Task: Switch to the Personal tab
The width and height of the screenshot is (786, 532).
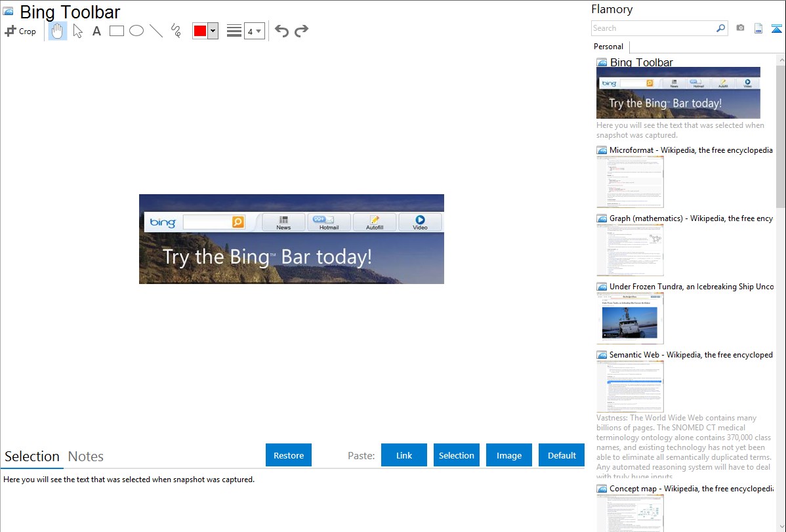Action: (x=609, y=47)
